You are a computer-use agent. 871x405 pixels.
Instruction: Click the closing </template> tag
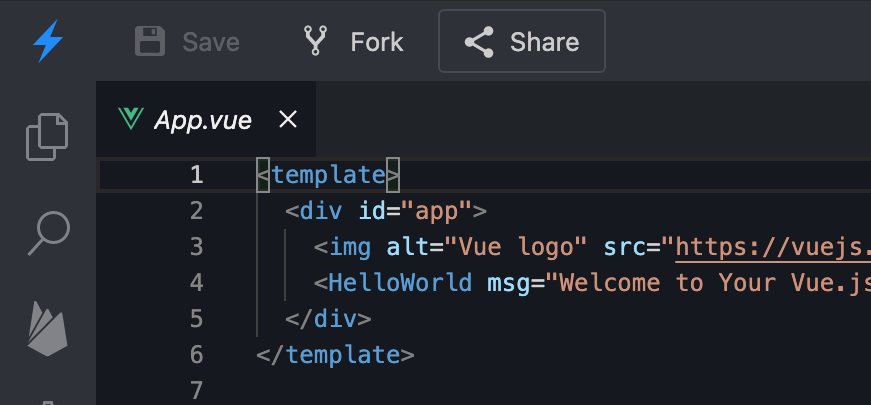click(335, 355)
